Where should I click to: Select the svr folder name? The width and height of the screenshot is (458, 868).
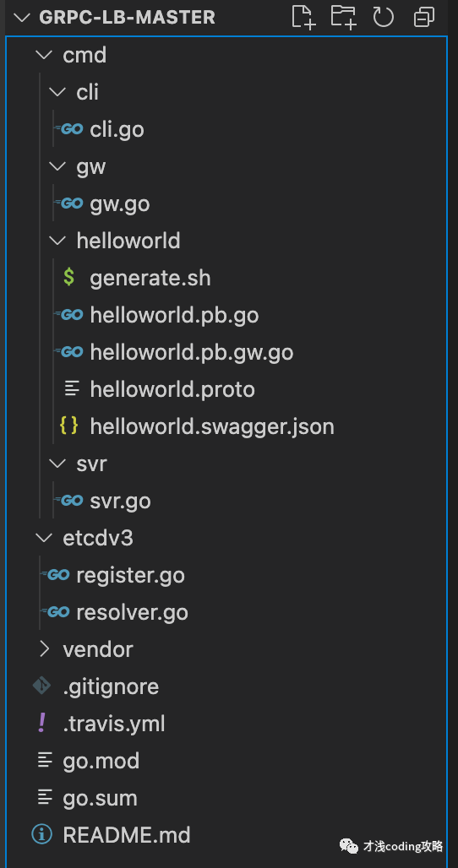point(91,464)
